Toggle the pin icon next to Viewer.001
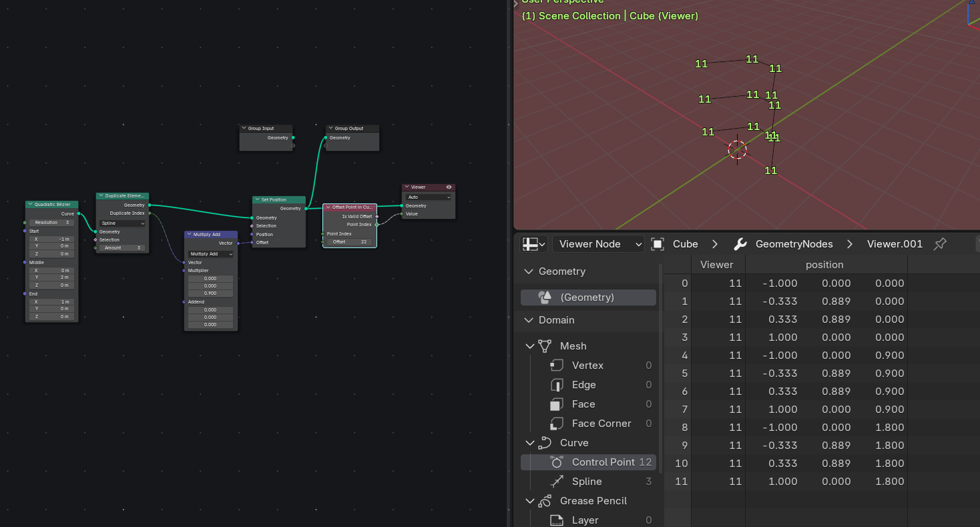The image size is (980, 527). (940, 244)
